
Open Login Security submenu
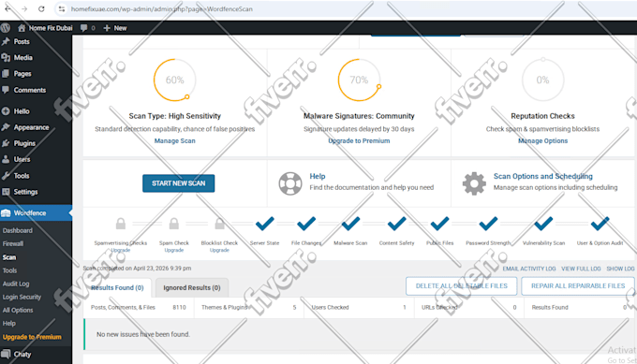point(22,297)
